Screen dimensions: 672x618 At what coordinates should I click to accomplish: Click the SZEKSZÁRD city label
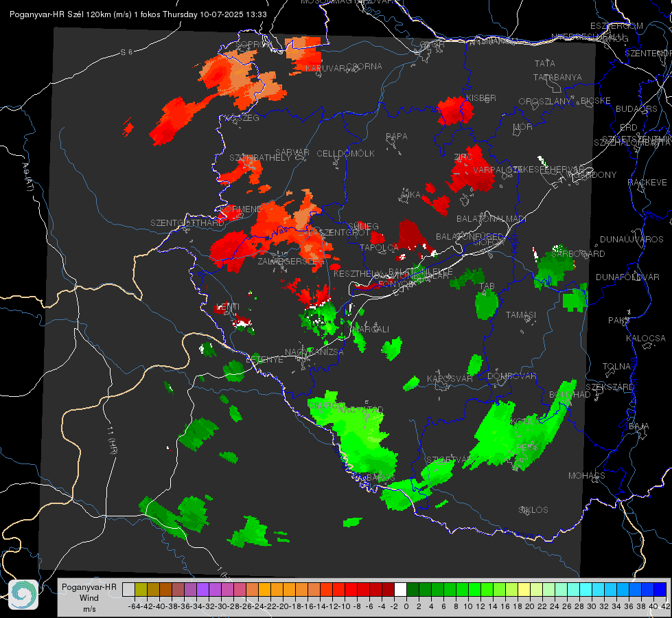(x=610, y=387)
